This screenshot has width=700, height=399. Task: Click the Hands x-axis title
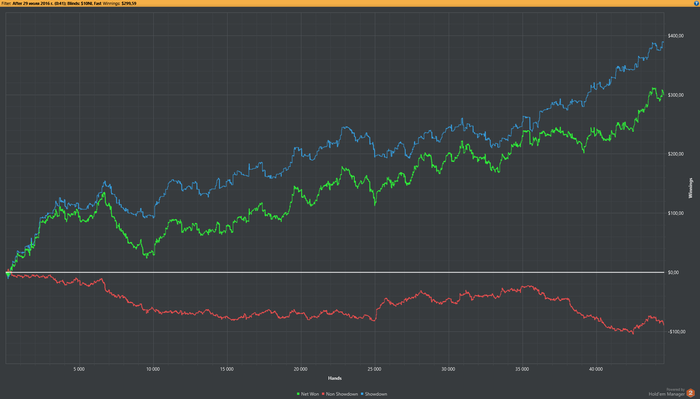tap(335, 378)
